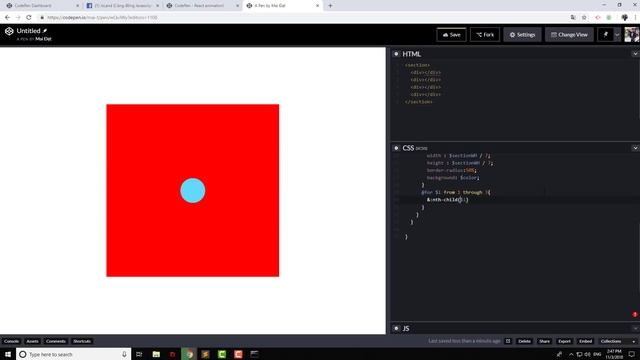Switch to Chrome on the taskbar

(189, 354)
